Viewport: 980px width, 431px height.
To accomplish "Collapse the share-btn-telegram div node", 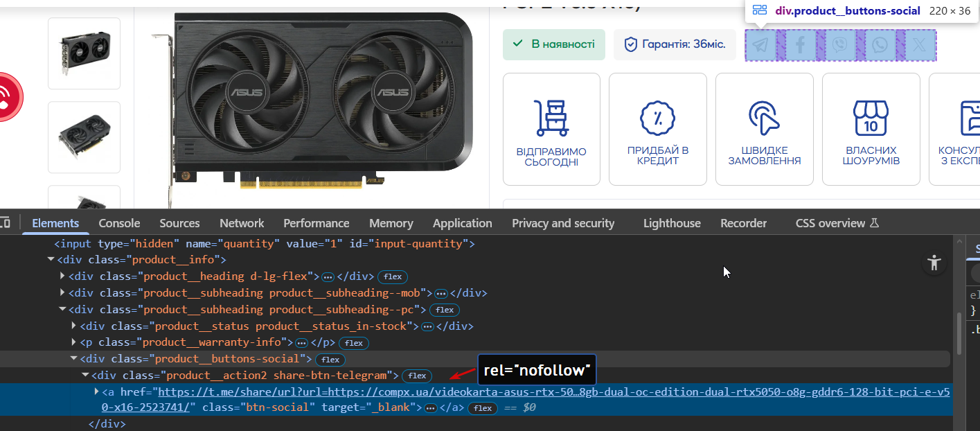I will tap(86, 376).
